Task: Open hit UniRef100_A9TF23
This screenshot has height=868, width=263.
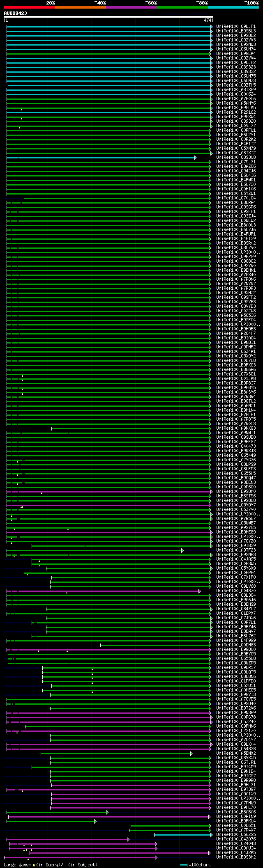Action: [236, 550]
